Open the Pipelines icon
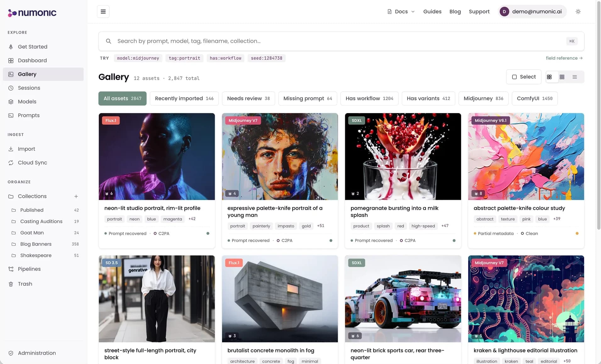Screen dimensions: 601x364 11,269
